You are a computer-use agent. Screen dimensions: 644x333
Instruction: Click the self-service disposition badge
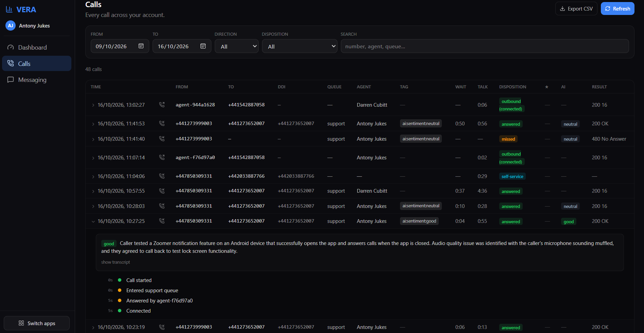pyautogui.click(x=512, y=176)
